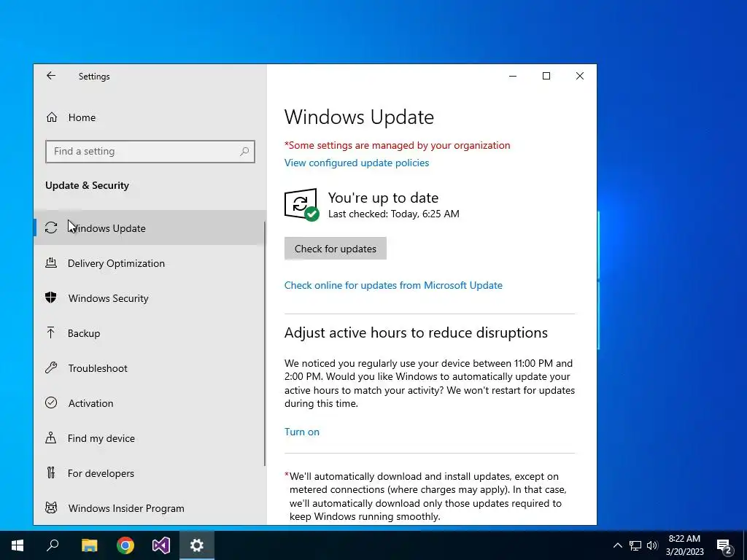Screen dimensions: 747x560
Task: Go to the Settings Home page
Action: tap(149, 117)
